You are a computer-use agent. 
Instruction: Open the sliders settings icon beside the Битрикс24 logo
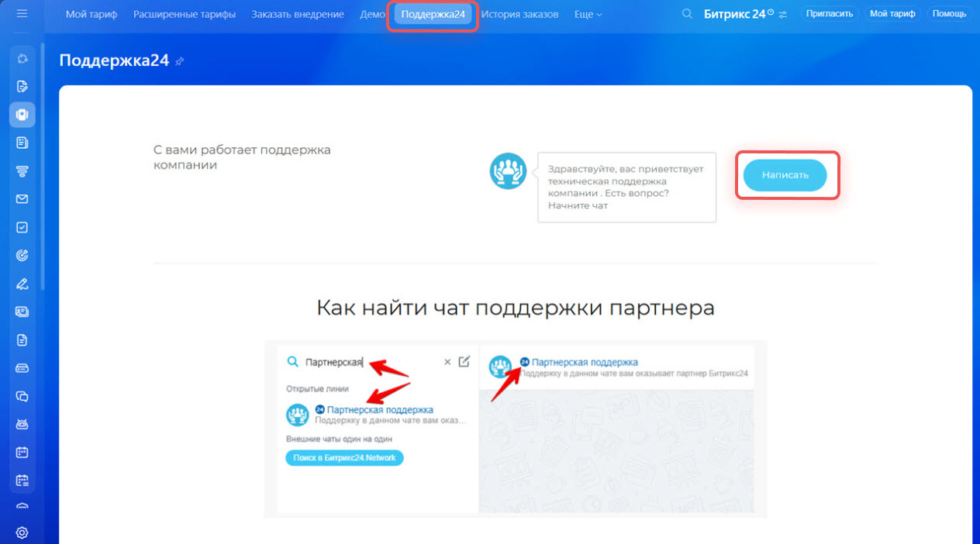pos(783,15)
